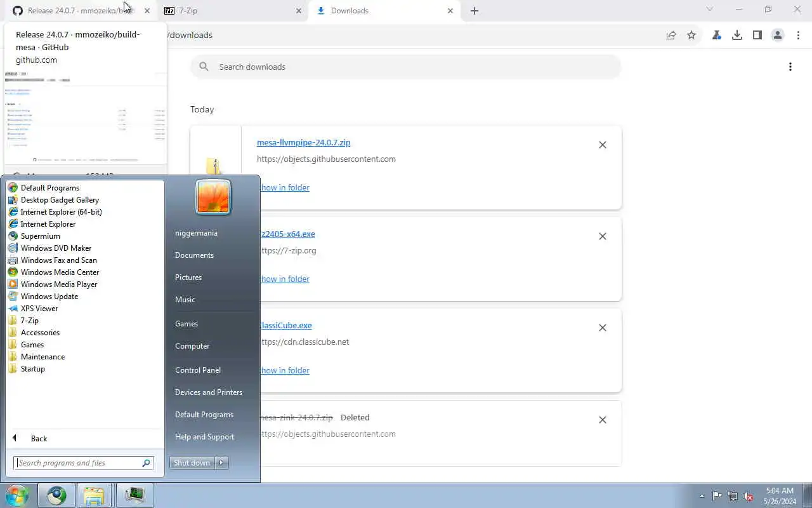Click the Shut down button
Viewport: 812px width, 508px height.
(192, 463)
